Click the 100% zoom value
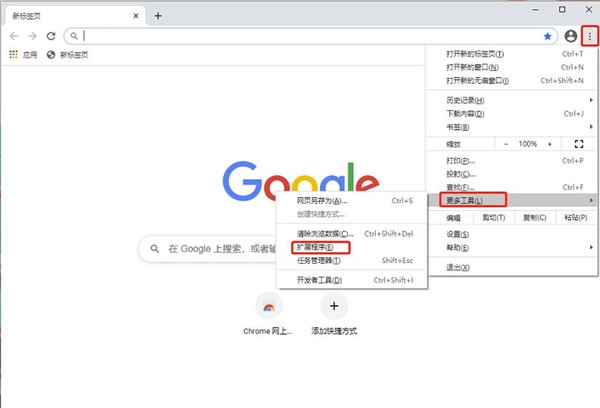Screen dimensions: 600x408 point(528,144)
